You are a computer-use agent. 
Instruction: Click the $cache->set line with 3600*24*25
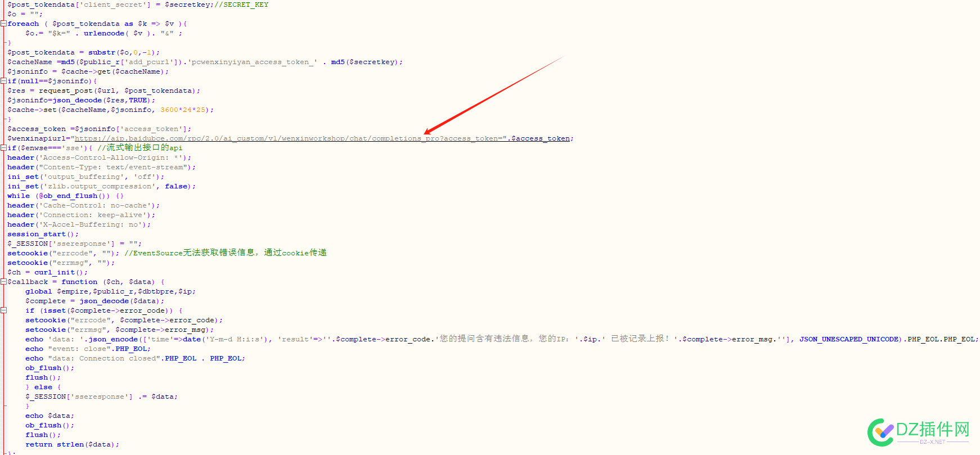[110, 110]
